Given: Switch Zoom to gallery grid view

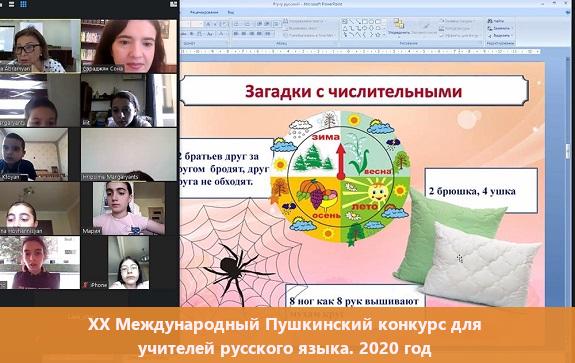Looking at the screenshot, I should click(x=23, y=4).
